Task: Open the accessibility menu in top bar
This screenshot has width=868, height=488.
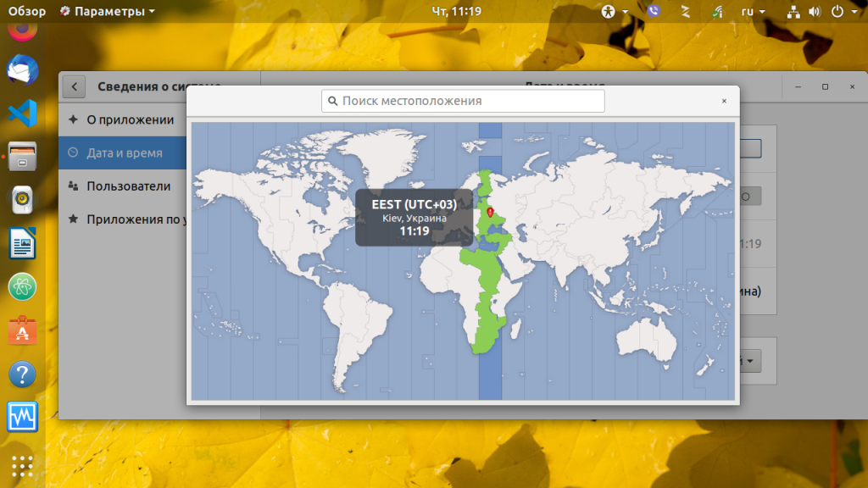Action: (x=615, y=12)
